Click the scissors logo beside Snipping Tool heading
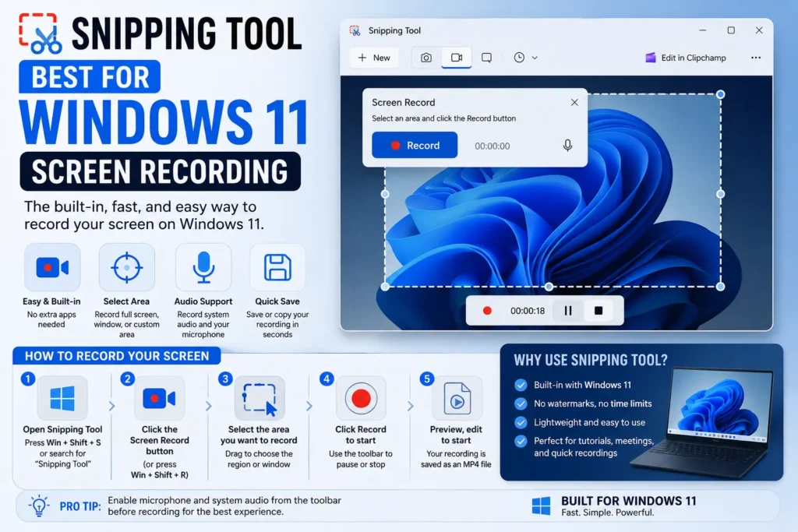This screenshot has height=532, width=798. tap(41, 33)
